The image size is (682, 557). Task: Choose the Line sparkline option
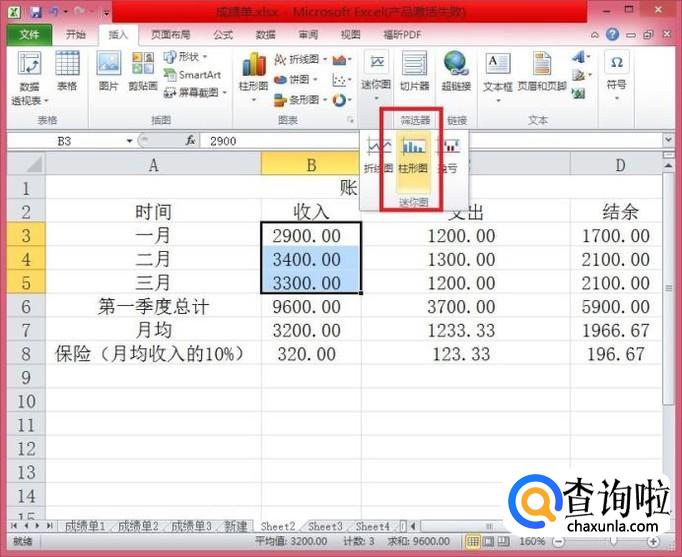click(x=378, y=155)
